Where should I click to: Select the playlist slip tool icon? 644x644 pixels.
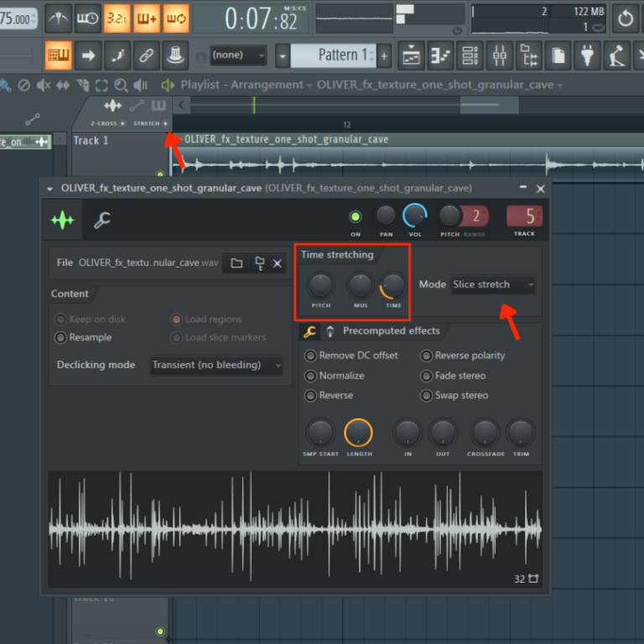click(x=63, y=86)
